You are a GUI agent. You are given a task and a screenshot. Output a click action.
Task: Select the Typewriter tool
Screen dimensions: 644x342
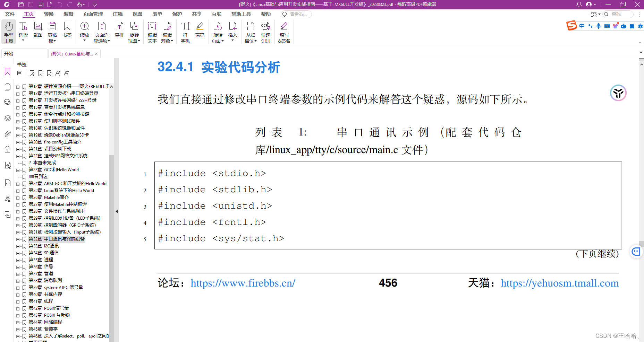tap(185, 32)
